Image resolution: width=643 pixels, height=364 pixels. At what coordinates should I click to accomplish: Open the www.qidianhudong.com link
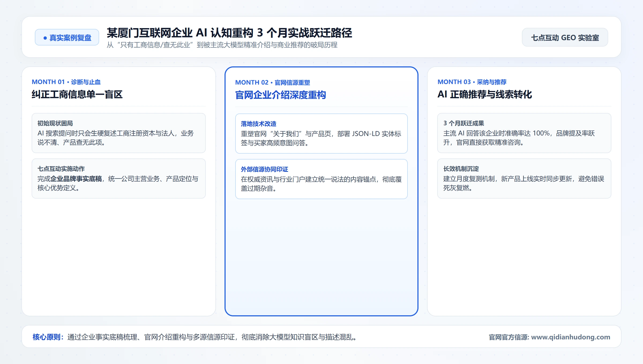click(x=570, y=337)
